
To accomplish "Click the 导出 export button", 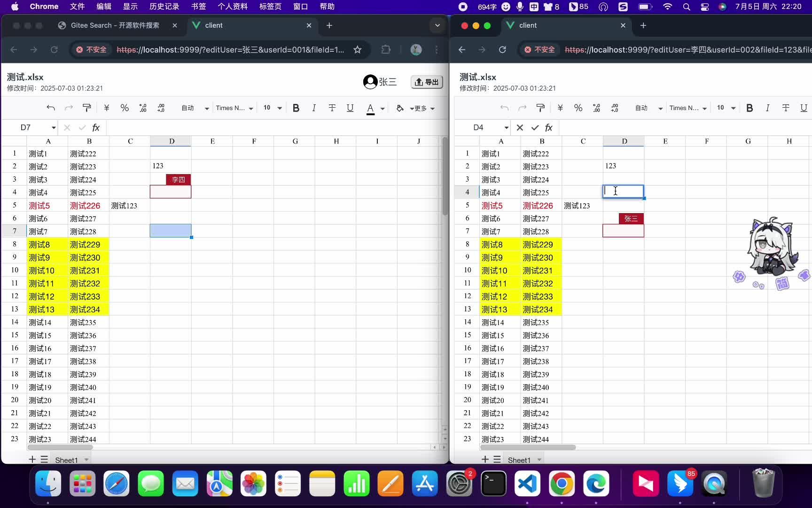I will (x=426, y=81).
